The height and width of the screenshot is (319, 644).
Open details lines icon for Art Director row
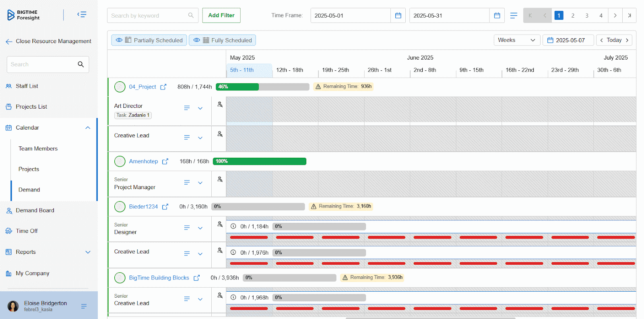coord(187,108)
